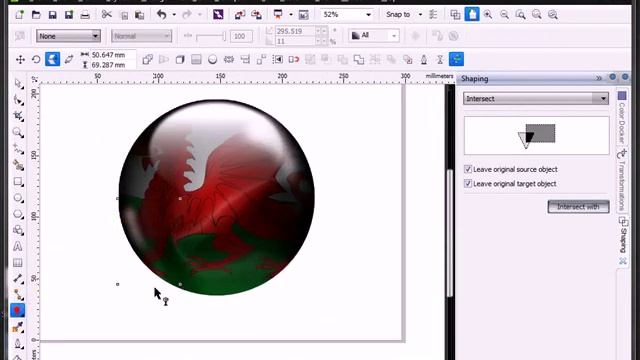640x360 pixels.
Task: Click the angle field showing 295.519
Action: coord(295,31)
